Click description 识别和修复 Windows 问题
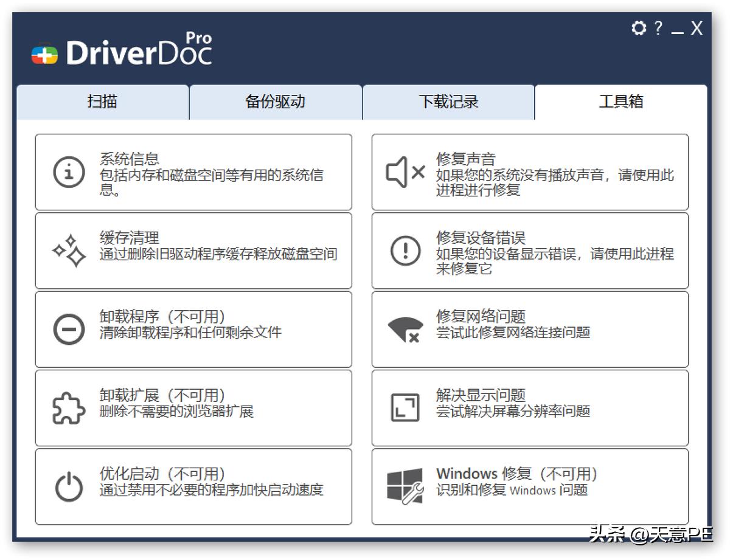Viewport: 730px width, 560px height. click(512, 490)
